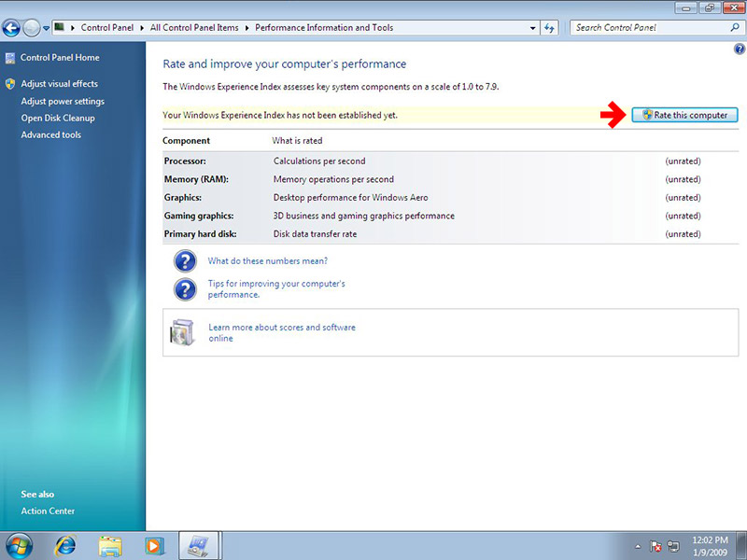747x560 pixels.
Task: Click the Forward navigation arrow button
Action: (x=32, y=28)
